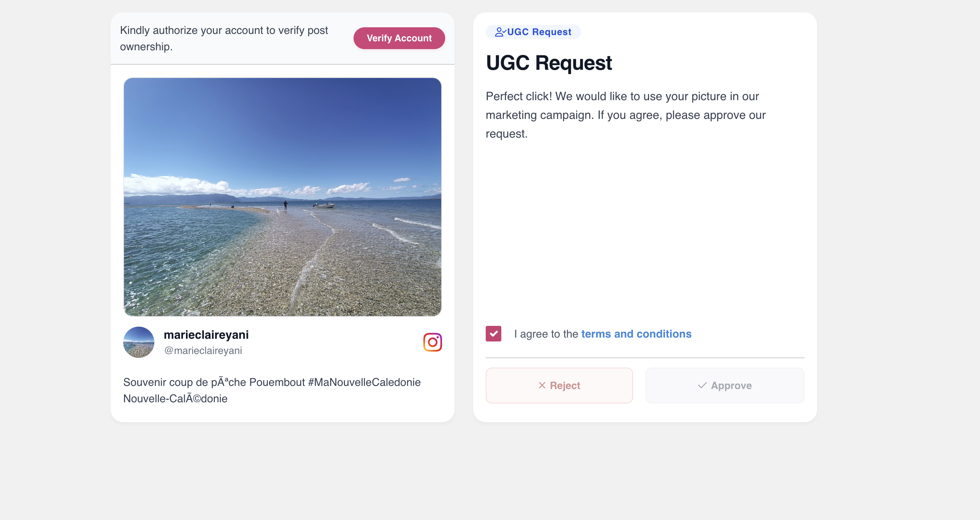Click the X icon on Reject

(542, 386)
